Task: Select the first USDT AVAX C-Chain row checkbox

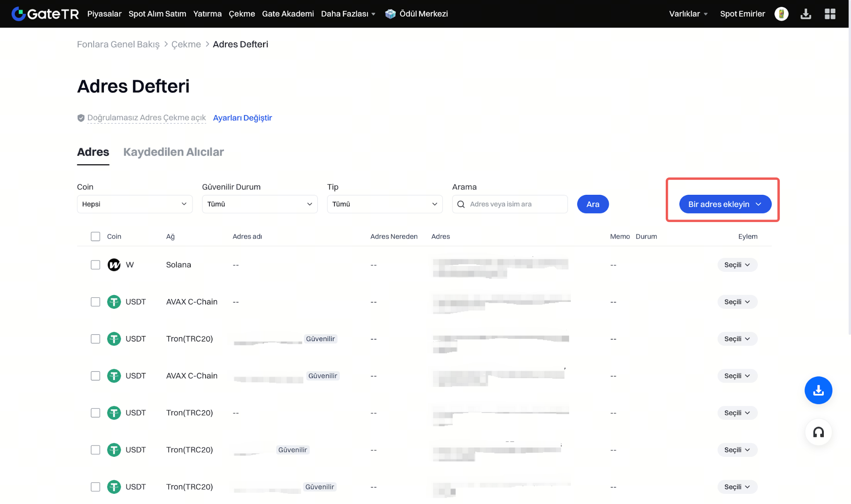Action: click(x=95, y=302)
